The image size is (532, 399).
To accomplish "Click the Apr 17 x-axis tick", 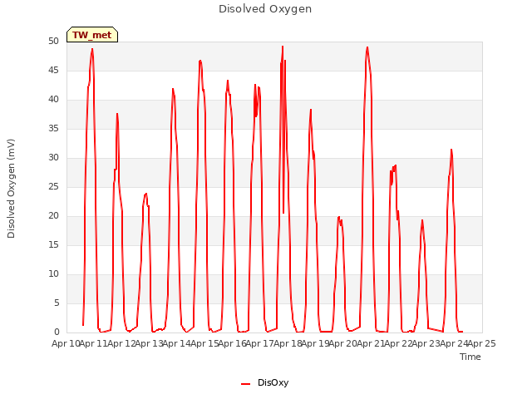I will [x=260, y=343].
